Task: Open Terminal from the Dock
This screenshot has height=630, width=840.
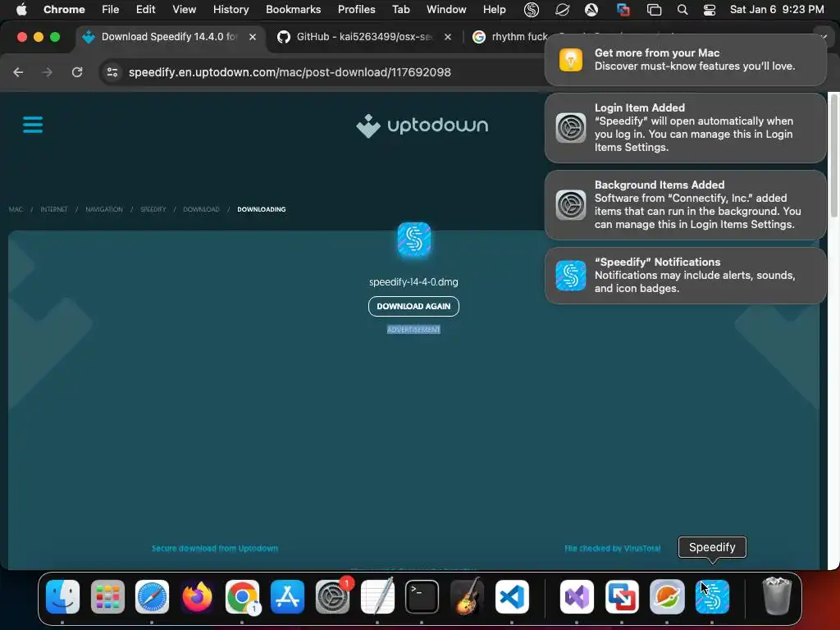Action: (x=422, y=596)
